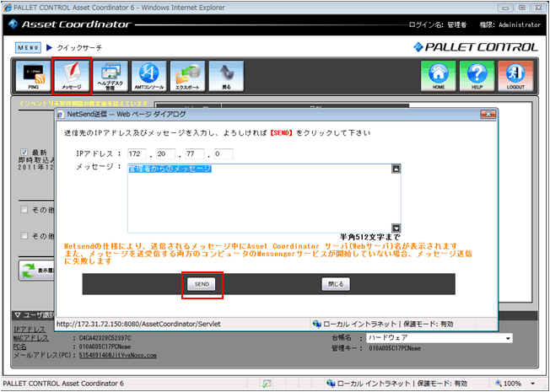
Task: Collapse the ユーザ識別 section triangle
Action: 18,315
